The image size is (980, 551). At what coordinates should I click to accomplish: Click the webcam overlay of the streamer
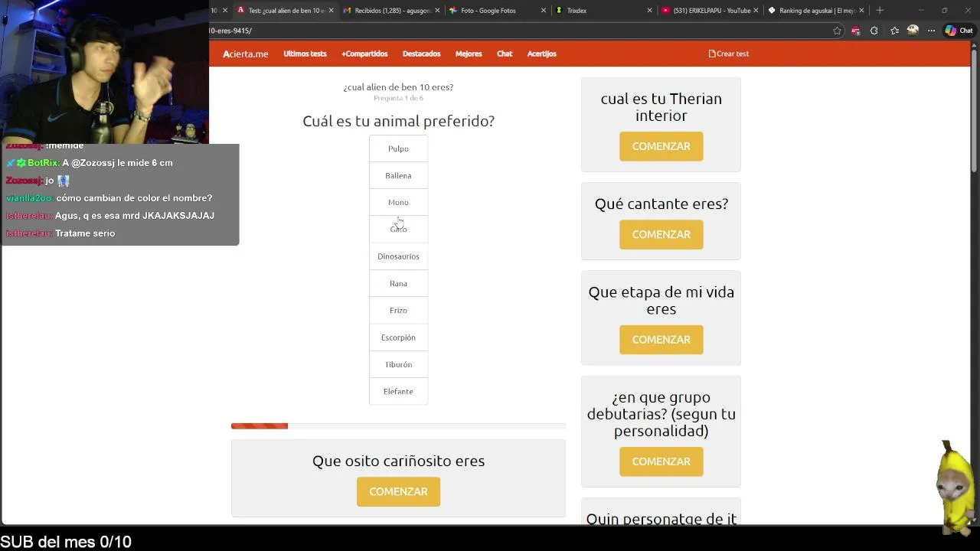[x=104, y=72]
